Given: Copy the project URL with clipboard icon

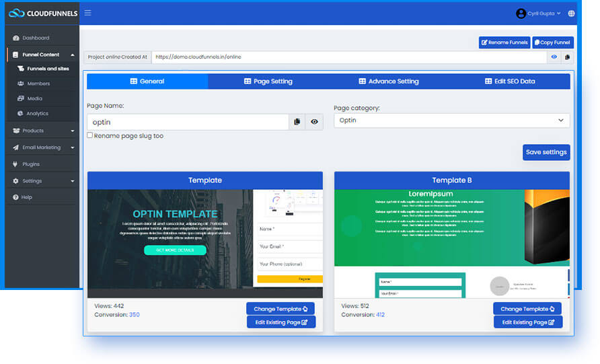Looking at the screenshot, I should click(567, 57).
